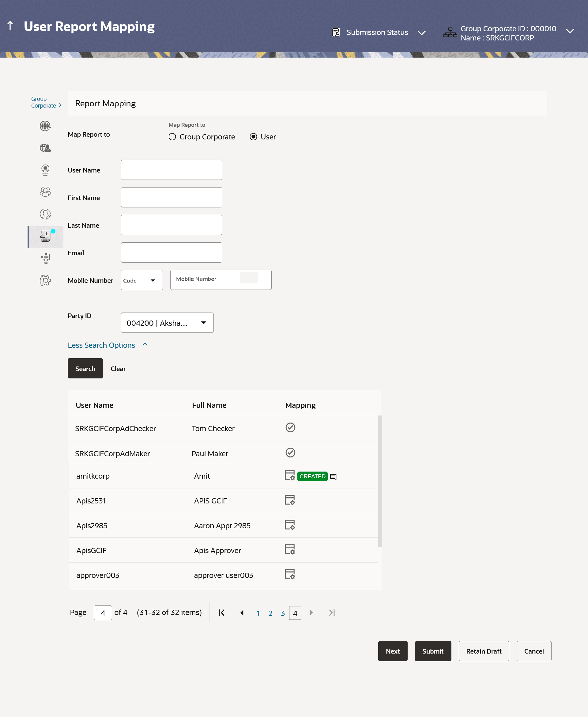Click the Search button
The width and height of the screenshot is (588, 717).
(85, 368)
